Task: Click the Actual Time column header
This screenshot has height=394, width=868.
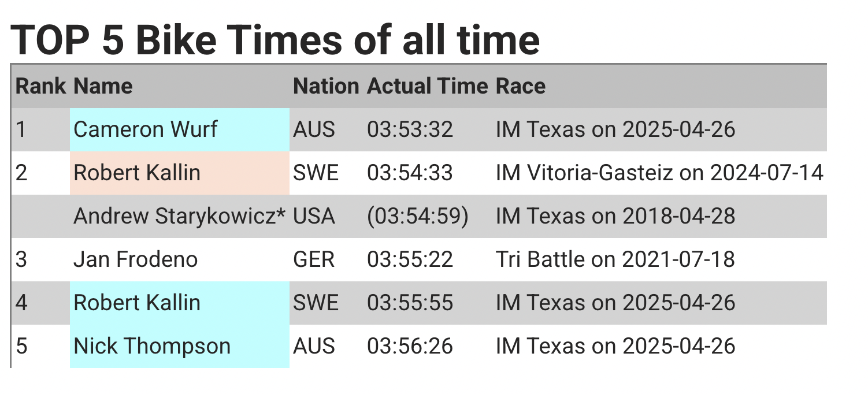Action: pos(427,86)
